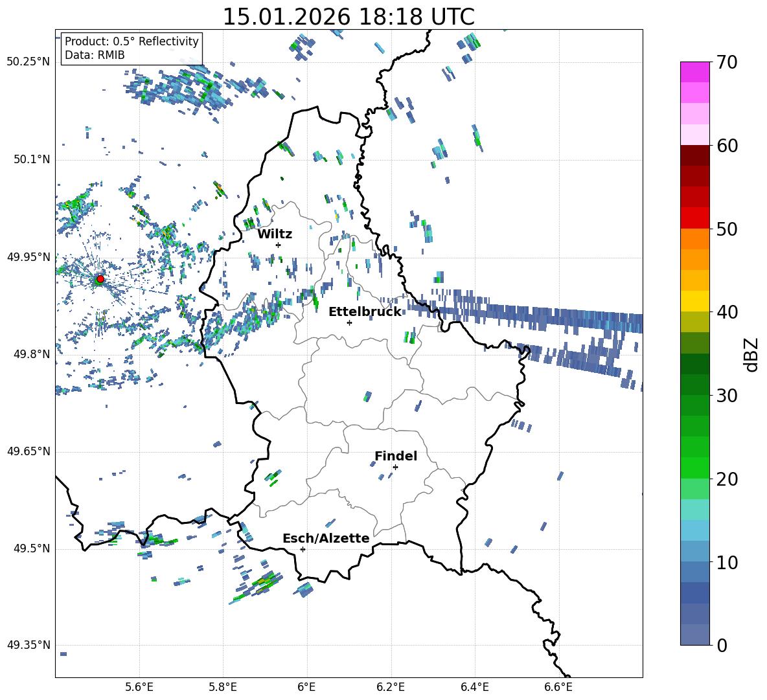The image size is (767, 700).
Task: Click the Ettelbruck station cross marker
Action: point(349,322)
